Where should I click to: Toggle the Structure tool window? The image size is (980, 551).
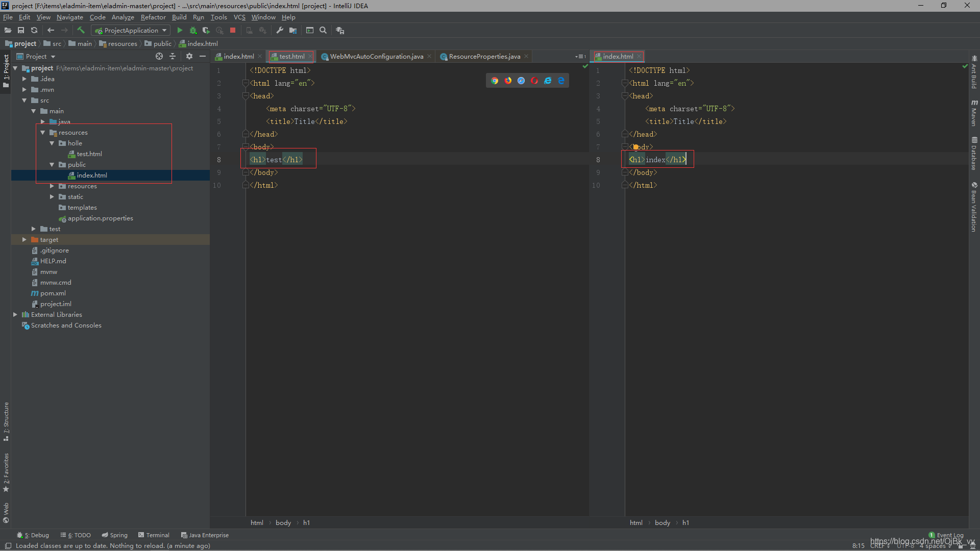[x=6, y=421]
